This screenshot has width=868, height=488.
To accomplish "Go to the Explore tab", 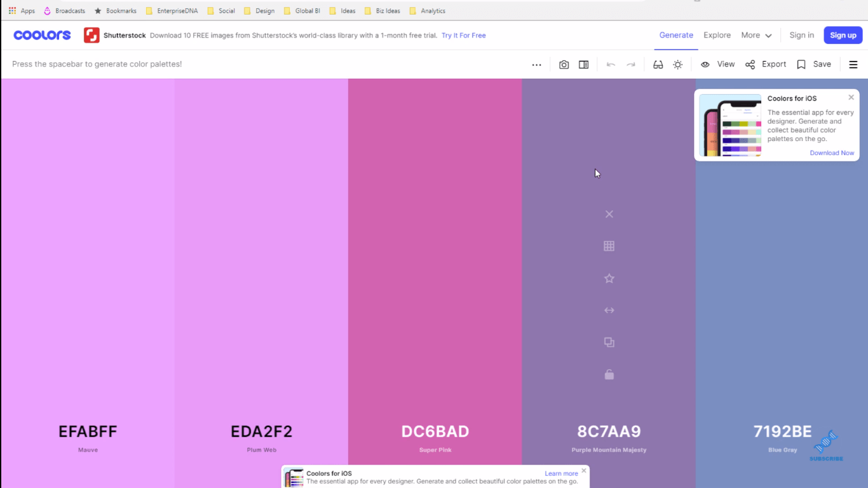I will coord(717,36).
